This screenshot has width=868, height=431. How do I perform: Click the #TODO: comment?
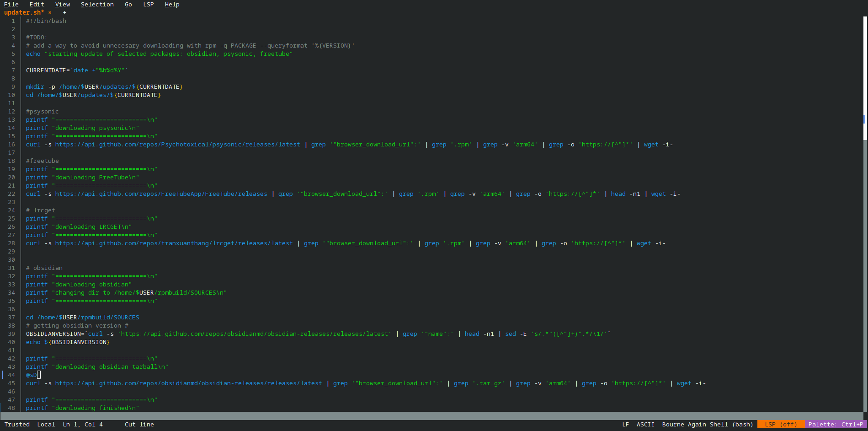pos(37,37)
